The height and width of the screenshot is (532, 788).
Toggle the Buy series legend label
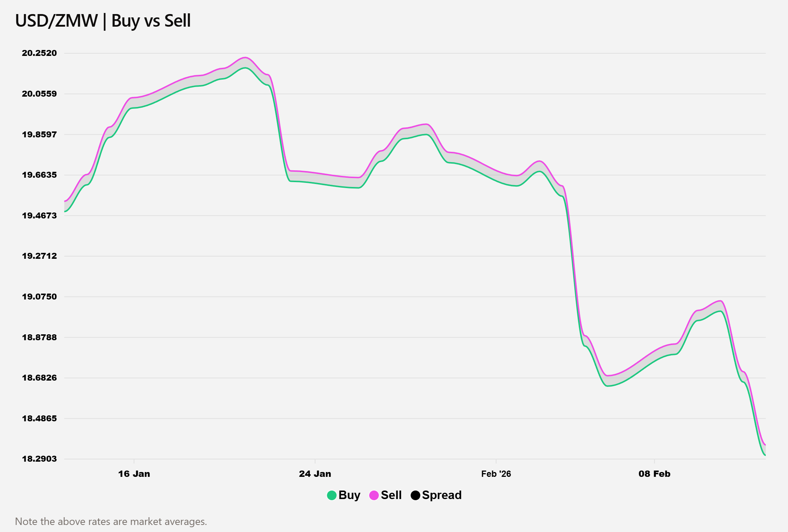click(x=349, y=495)
